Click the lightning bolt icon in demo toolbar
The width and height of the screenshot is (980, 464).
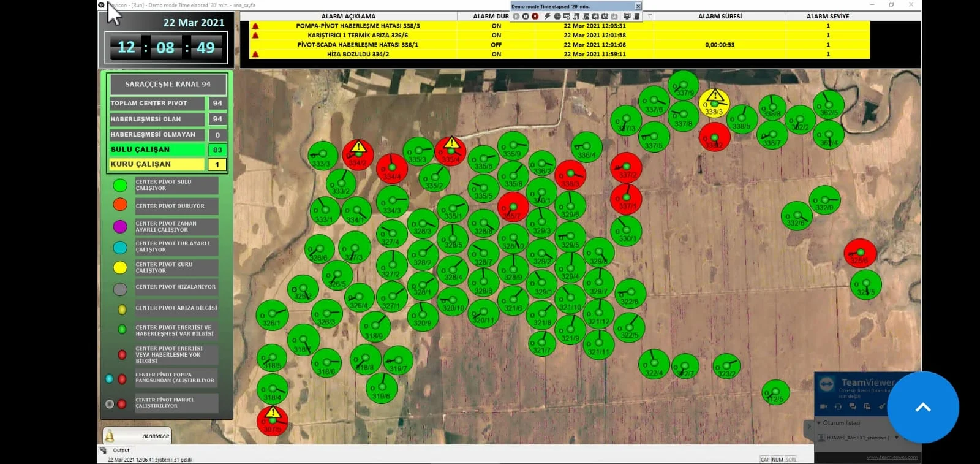point(548,17)
